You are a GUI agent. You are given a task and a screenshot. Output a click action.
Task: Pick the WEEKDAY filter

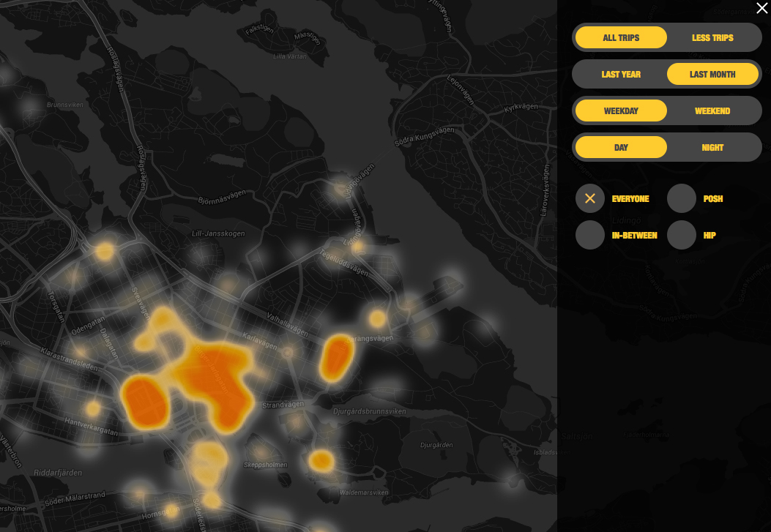click(621, 110)
